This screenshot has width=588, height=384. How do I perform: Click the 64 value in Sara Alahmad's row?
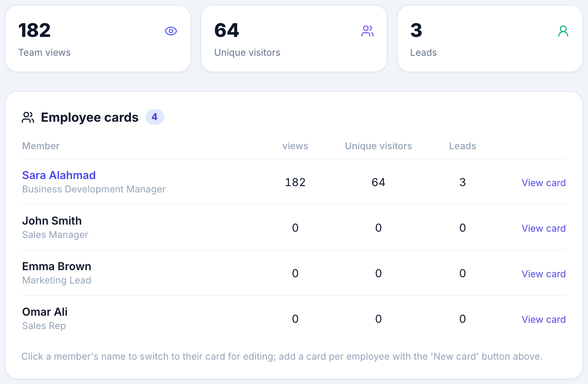tap(379, 182)
